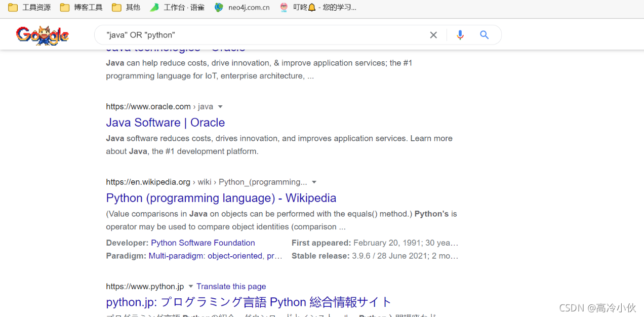Click the Google doodle logo
The image size is (644, 317).
coord(43,35)
